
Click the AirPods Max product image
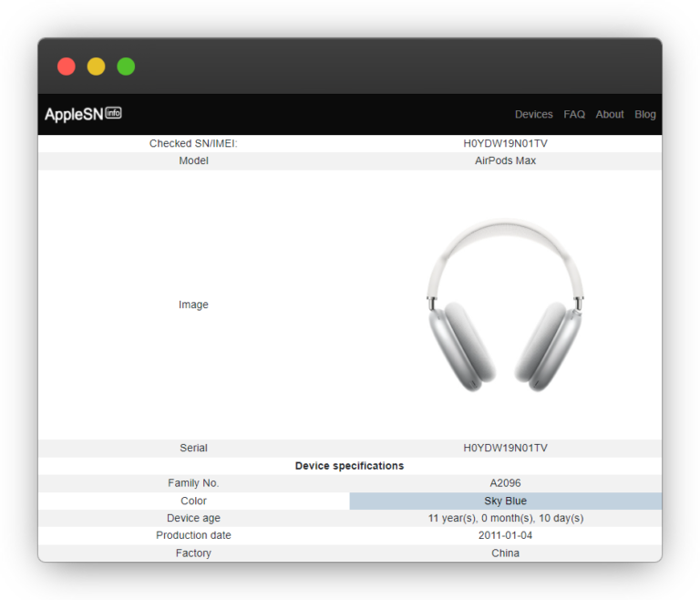(505, 305)
